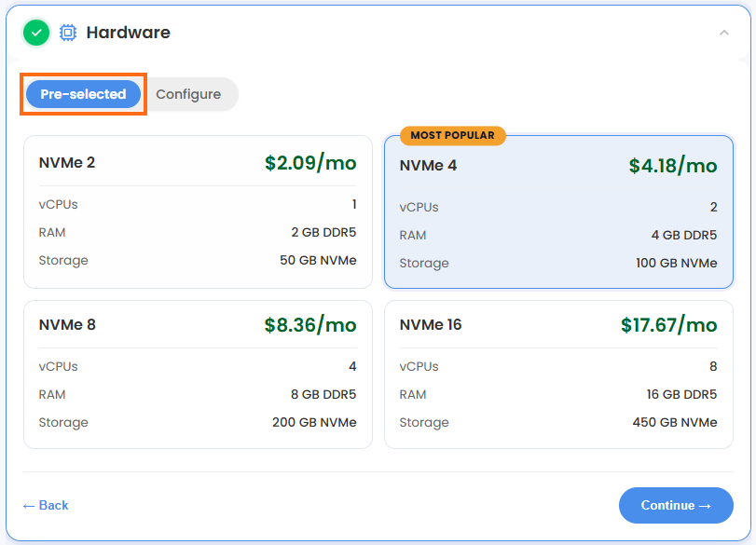Click the Hardware section title
This screenshot has height=545, width=756.
point(129,33)
